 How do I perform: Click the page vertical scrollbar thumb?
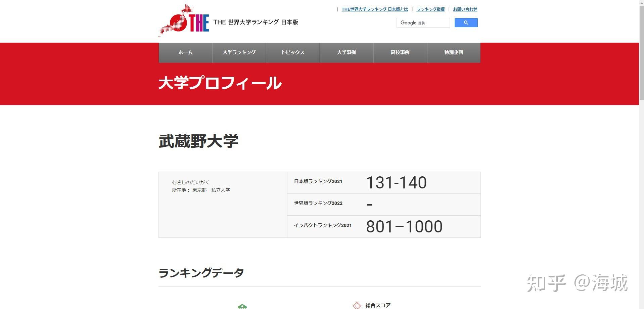[x=641, y=53]
